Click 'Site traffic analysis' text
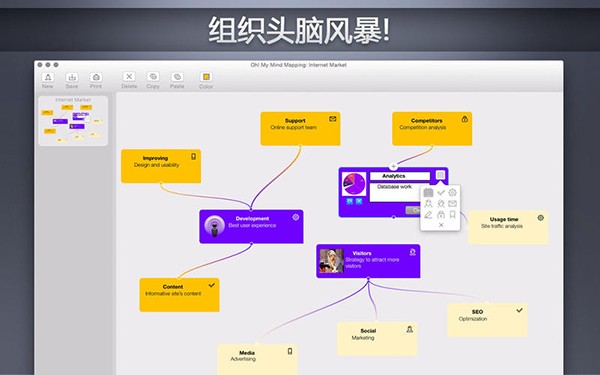Screen dimensions: 600x375 click(502, 226)
